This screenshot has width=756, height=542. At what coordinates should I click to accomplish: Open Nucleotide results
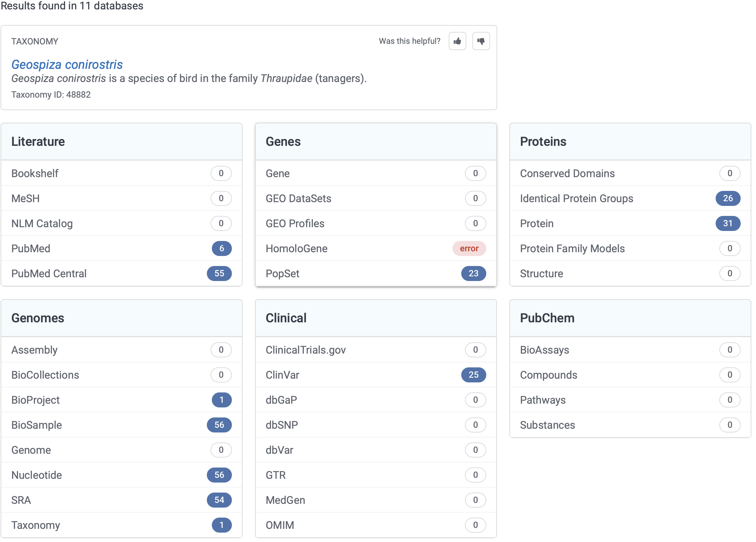(x=121, y=475)
